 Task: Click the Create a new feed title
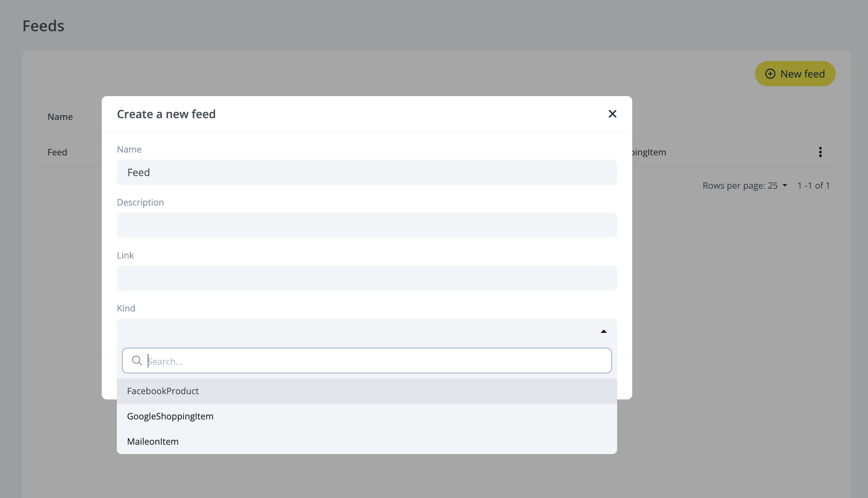(x=166, y=114)
